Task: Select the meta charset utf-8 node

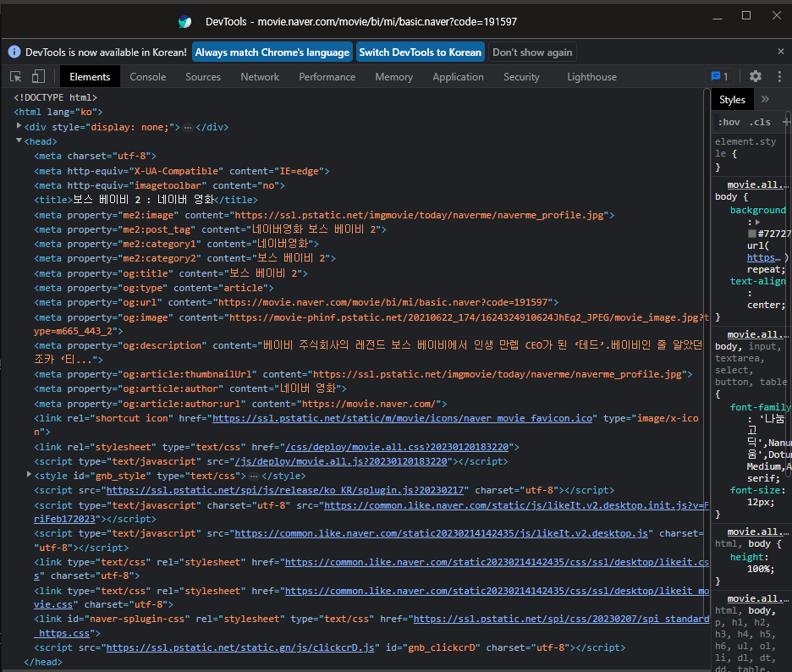Action: coord(95,156)
